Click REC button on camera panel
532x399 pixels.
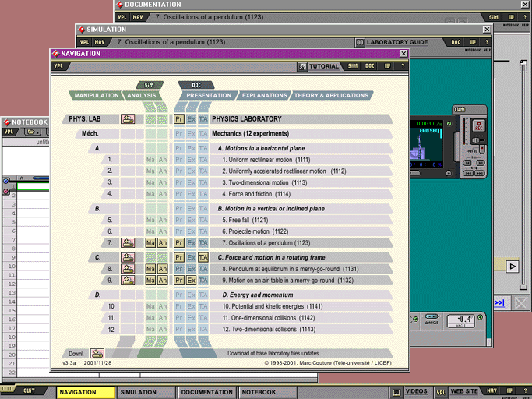[479, 125]
